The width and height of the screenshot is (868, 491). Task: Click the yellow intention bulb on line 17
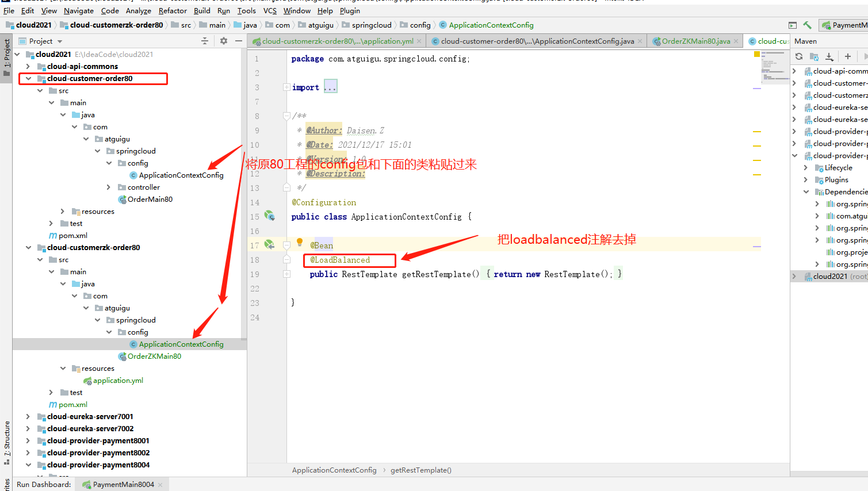click(300, 242)
